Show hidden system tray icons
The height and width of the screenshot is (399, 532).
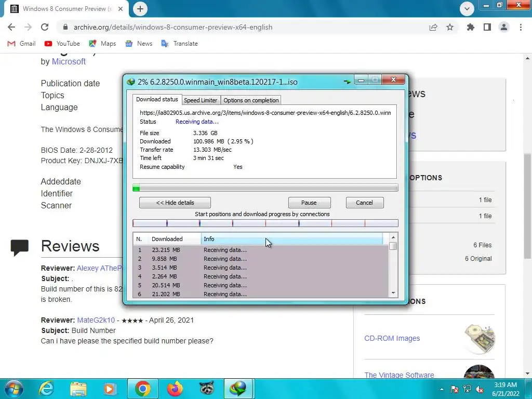442,390
